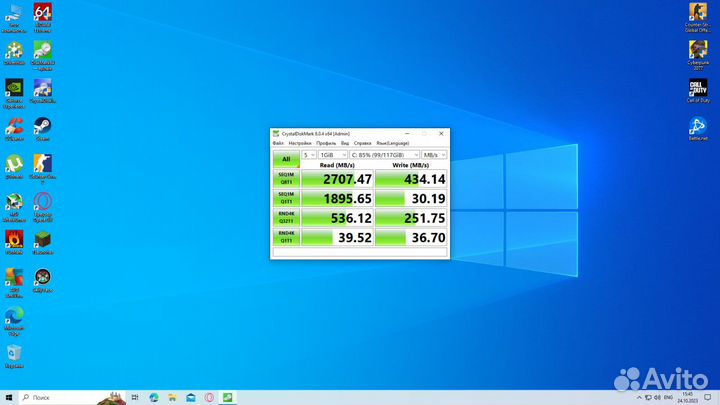Screen dimensions: 720x405
Task: Select the Microsoft Edge desktop icon
Action: click(x=14, y=321)
